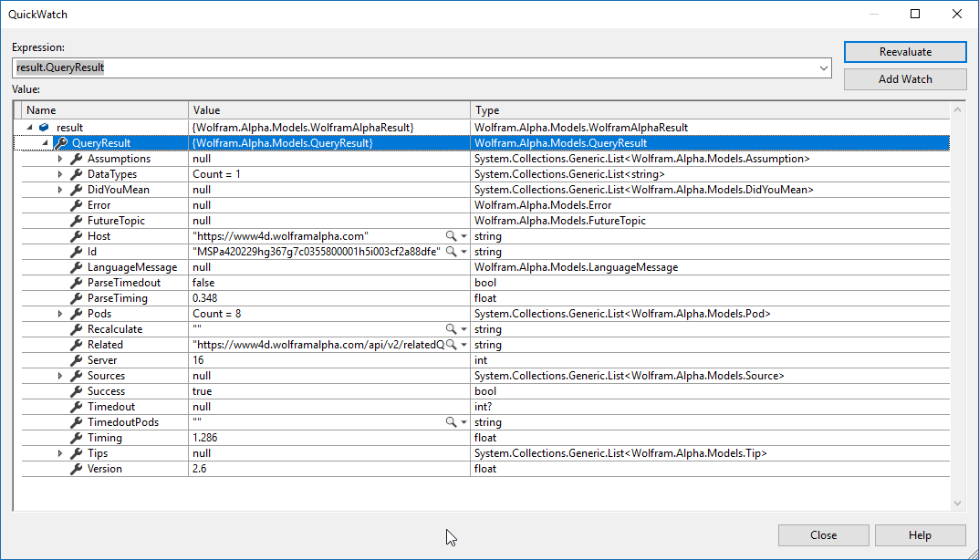Click the wrench icon beside DataTypes

pos(76,174)
